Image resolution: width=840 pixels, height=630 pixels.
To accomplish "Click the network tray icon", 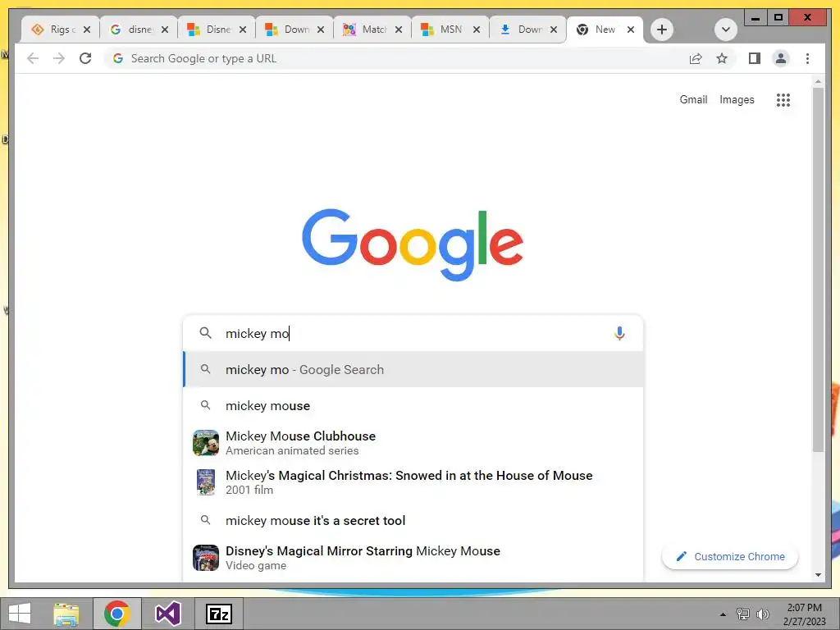I will click(x=743, y=614).
